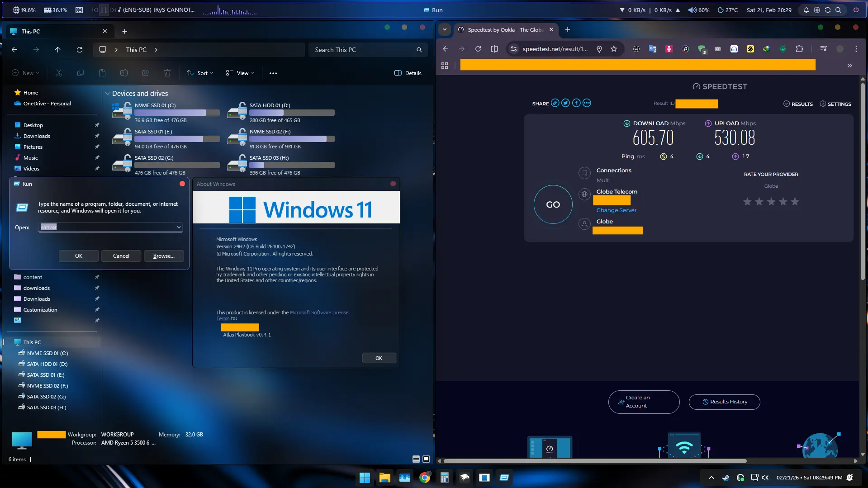Expand the Run dialog Open dropdown
The image size is (868, 488).
[x=179, y=227]
